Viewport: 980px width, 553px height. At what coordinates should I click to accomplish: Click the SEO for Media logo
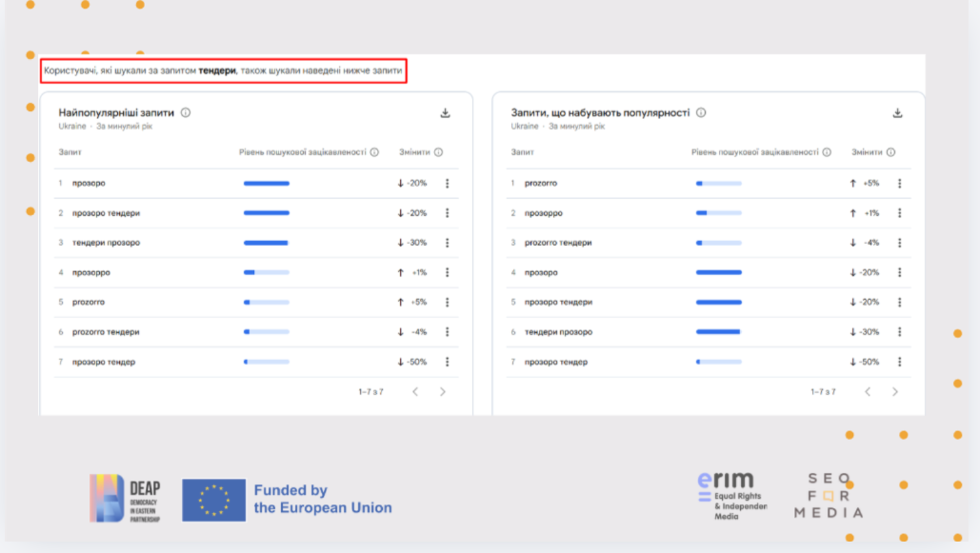pos(828,495)
